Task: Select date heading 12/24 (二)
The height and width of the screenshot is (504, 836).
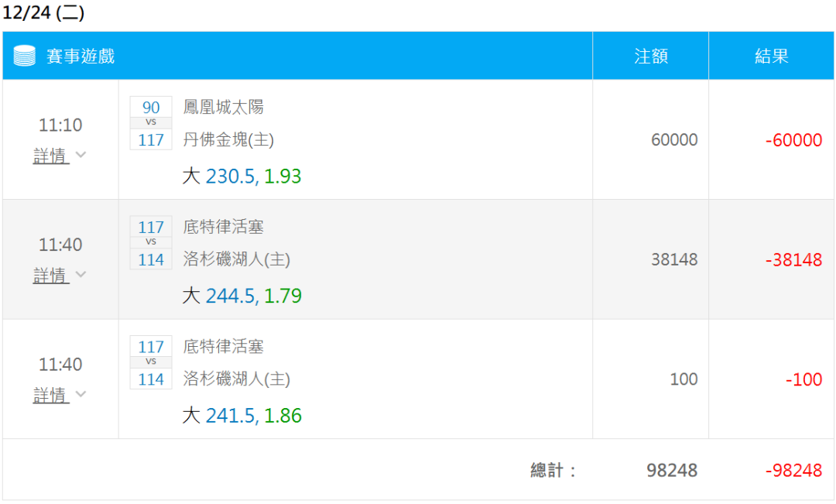Action: (x=43, y=12)
